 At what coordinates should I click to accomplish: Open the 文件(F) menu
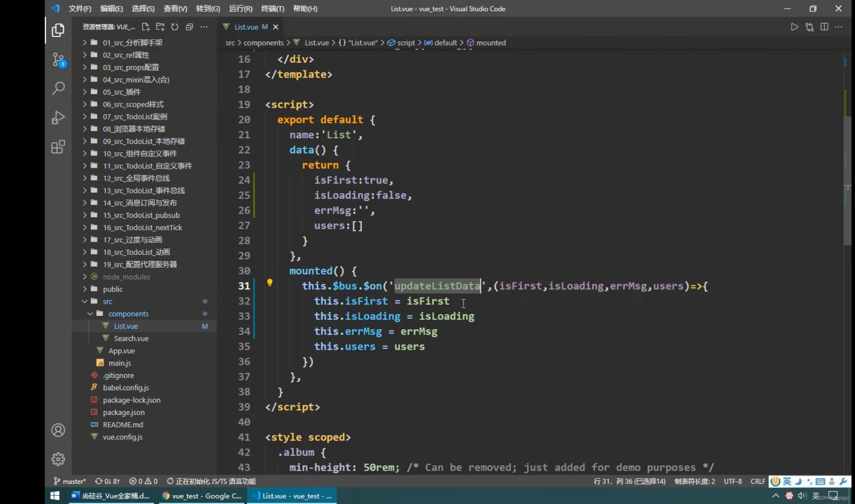[80, 9]
